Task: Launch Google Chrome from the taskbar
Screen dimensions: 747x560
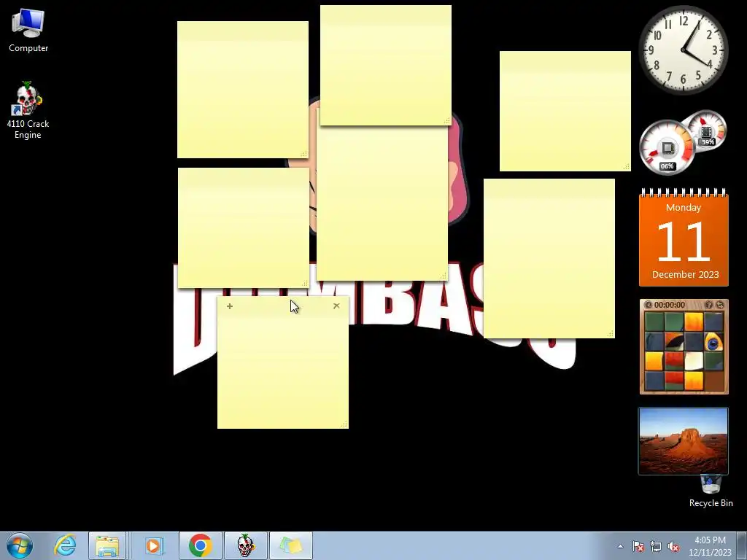Action: click(200, 545)
